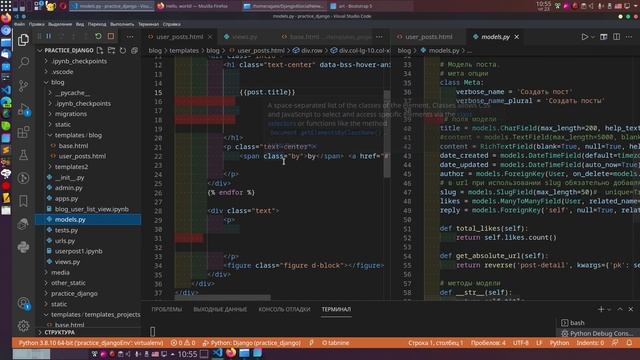This screenshot has height=360, width=640.
Task: Open notifications bell in status bar
Action: click(629, 343)
